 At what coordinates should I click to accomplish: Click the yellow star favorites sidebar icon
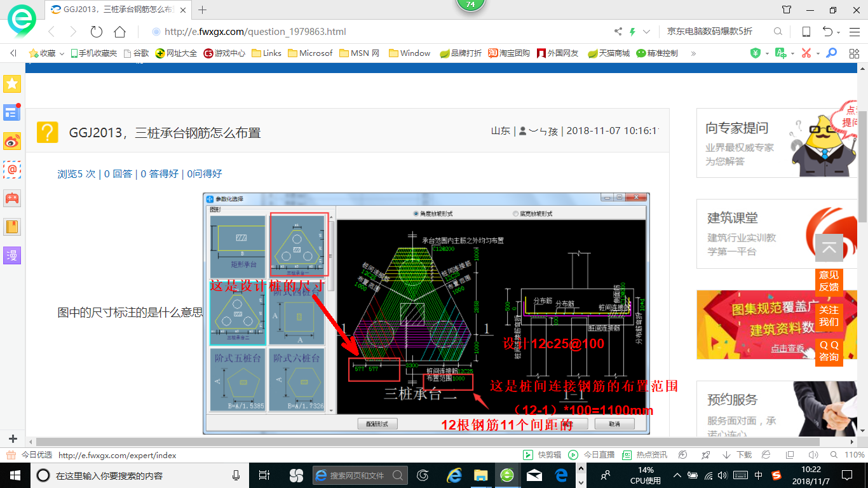(x=12, y=83)
